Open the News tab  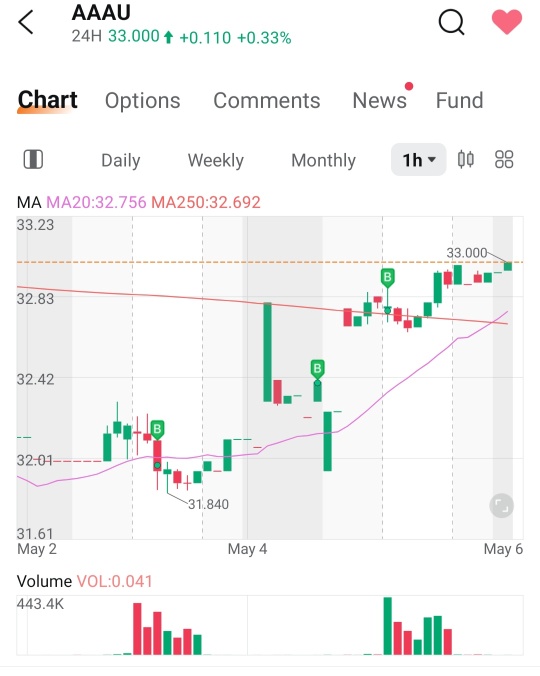pyautogui.click(x=380, y=101)
